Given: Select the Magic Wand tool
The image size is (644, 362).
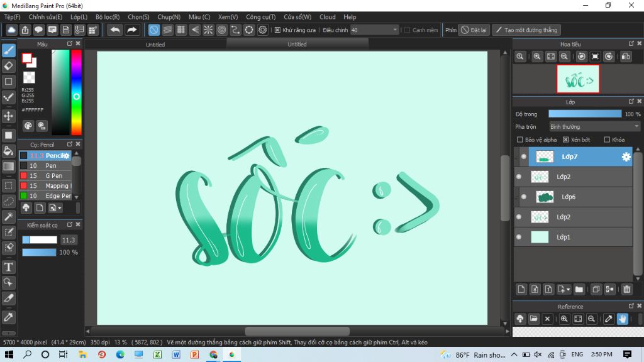Looking at the screenshot, I should 9,217.
